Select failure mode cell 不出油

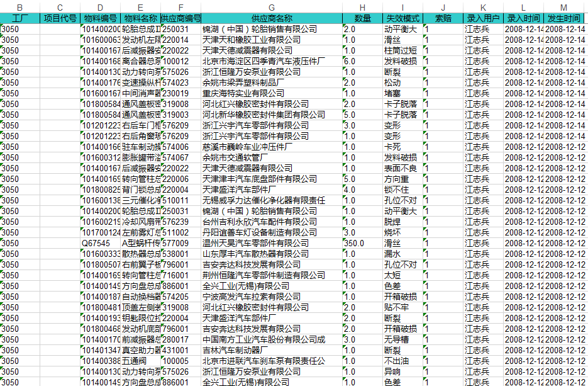pos(402,361)
